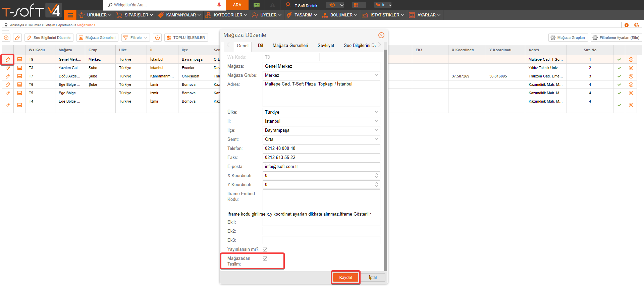Screen dimensions: 644x289
Task: Click the lifebuoy help icon on the breadcrumb bar
Action: [637, 25]
